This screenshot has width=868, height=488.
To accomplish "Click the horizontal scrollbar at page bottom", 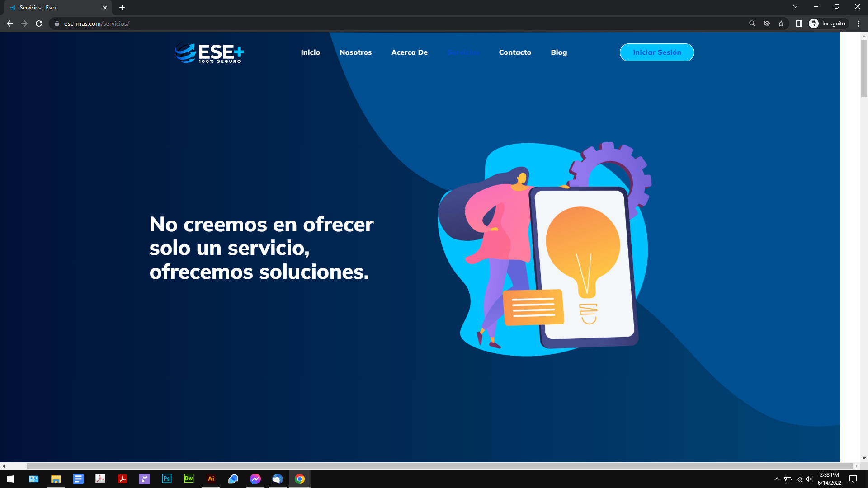I will tap(439, 466).
